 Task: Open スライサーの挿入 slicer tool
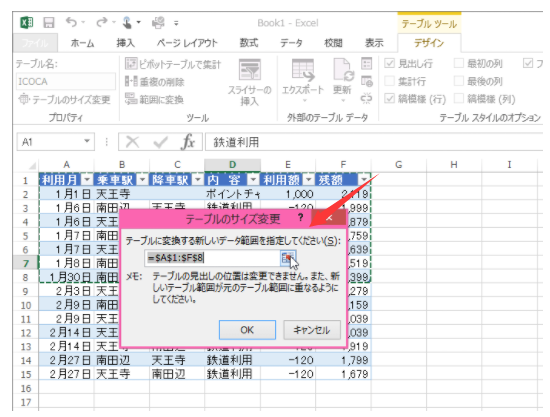click(x=249, y=82)
